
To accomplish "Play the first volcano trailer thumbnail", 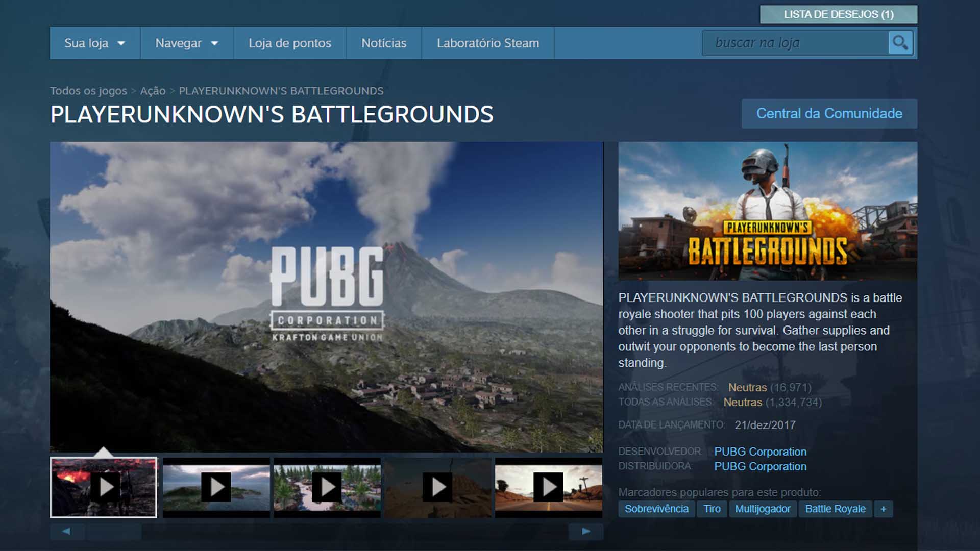I will pos(104,487).
